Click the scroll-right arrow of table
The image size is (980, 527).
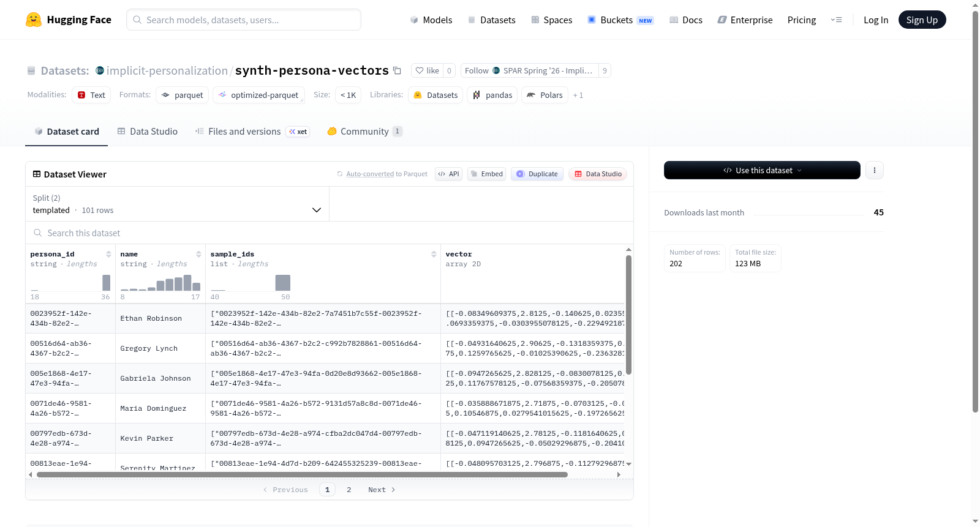tap(619, 474)
